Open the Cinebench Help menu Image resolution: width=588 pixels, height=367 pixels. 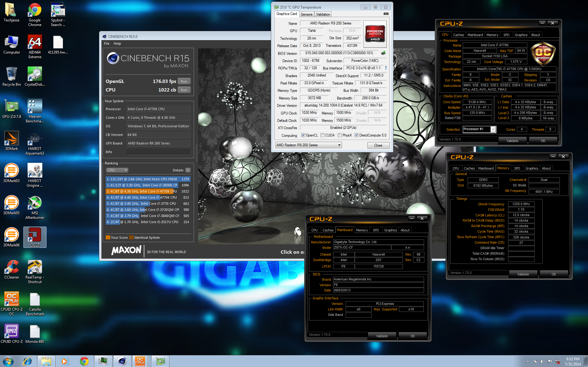(117, 43)
